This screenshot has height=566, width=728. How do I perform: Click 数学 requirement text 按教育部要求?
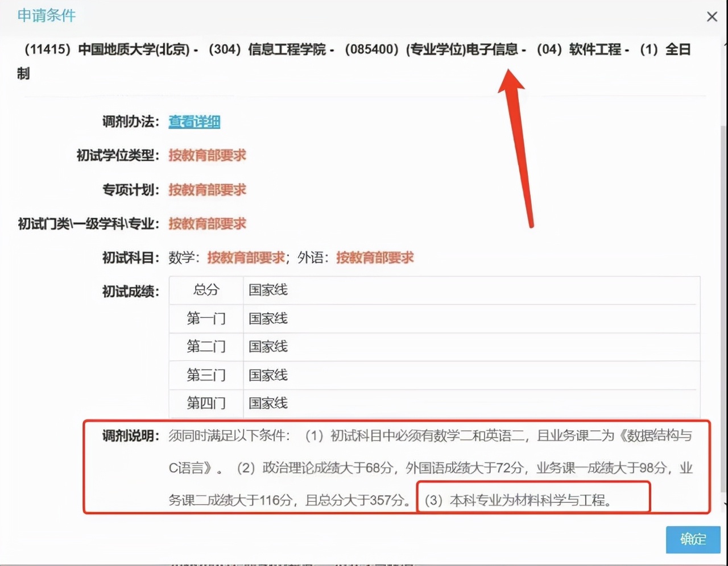point(246,257)
